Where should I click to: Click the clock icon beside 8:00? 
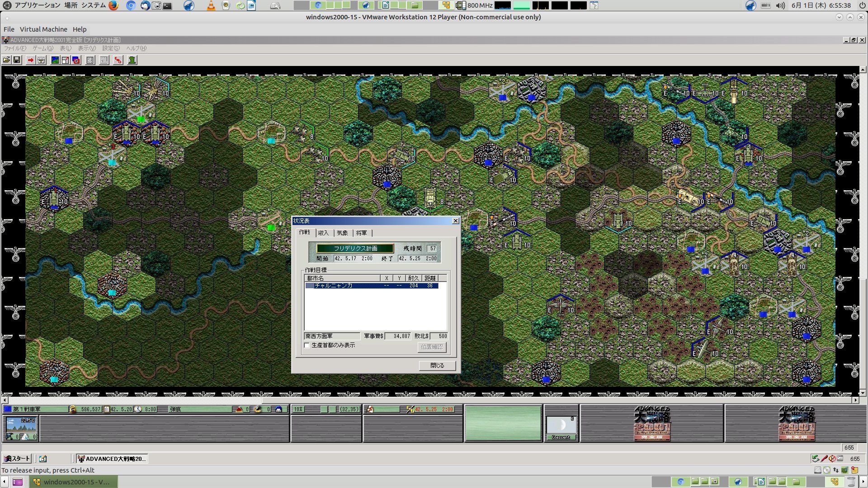[138, 409]
